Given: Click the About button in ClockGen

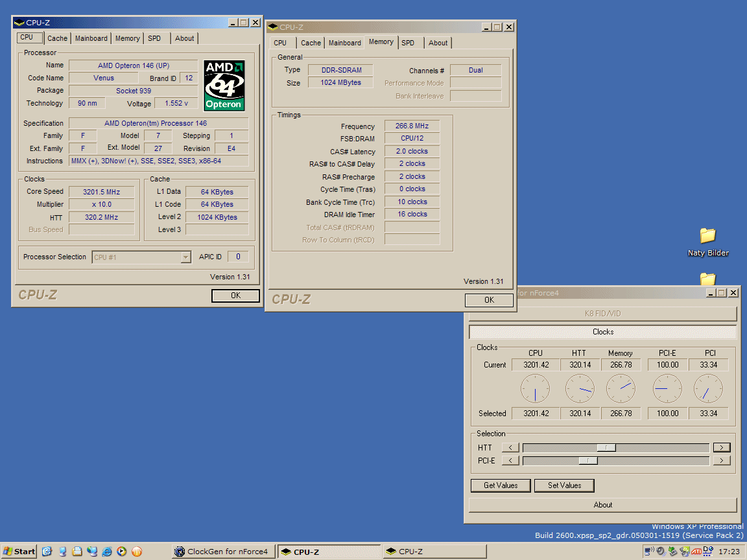Looking at the screenshot, I should point(602,506).
